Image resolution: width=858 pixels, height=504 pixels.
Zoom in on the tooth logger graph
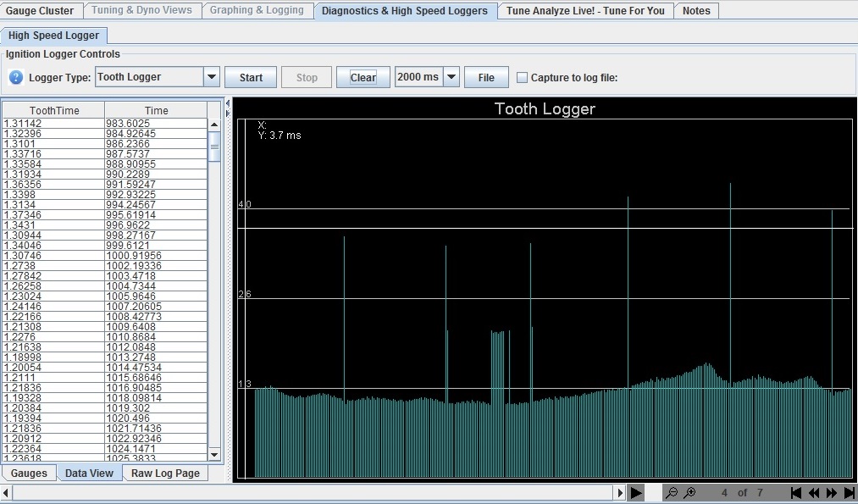point(689,492)
